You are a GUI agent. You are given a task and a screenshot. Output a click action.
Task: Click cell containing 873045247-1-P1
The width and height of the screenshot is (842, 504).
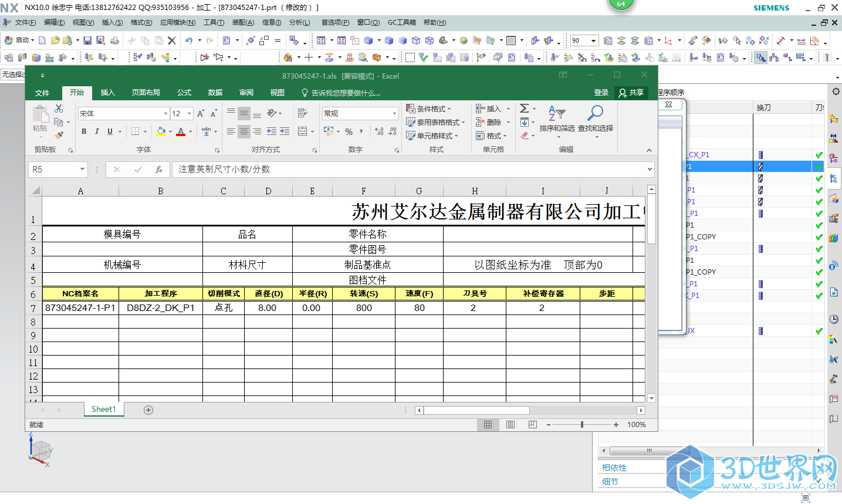click(80, 308)
